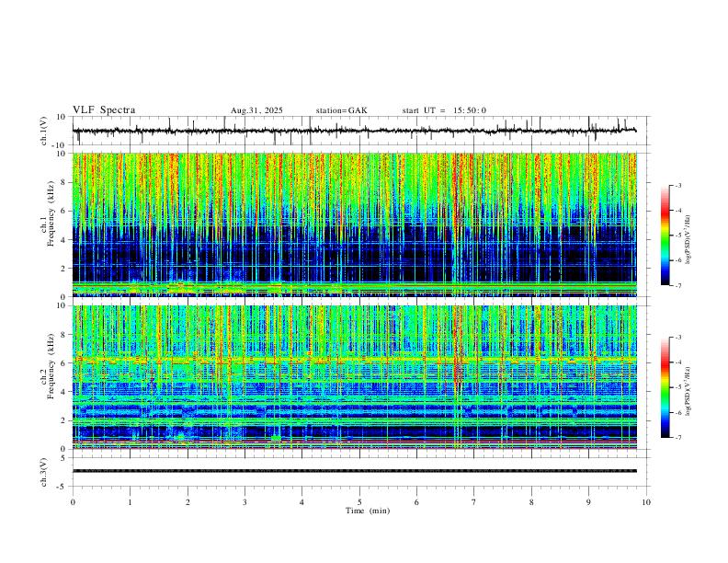Click inside the ch.1 spectrogram panel
This screenshot has height=563, width=728.
(x=354, y=224)
